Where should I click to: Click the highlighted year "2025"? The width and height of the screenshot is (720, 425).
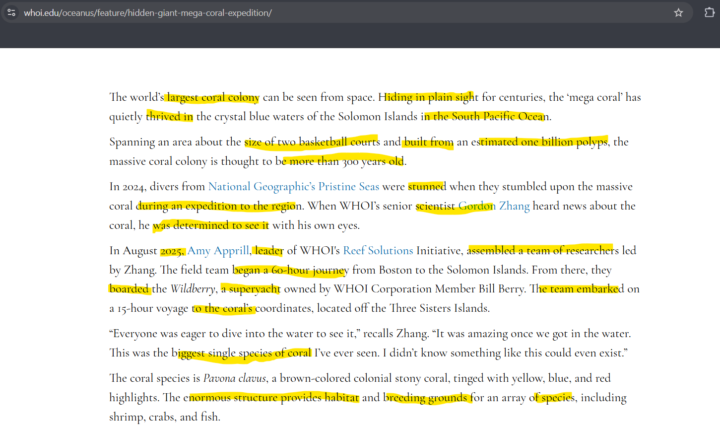pos(171,251)
